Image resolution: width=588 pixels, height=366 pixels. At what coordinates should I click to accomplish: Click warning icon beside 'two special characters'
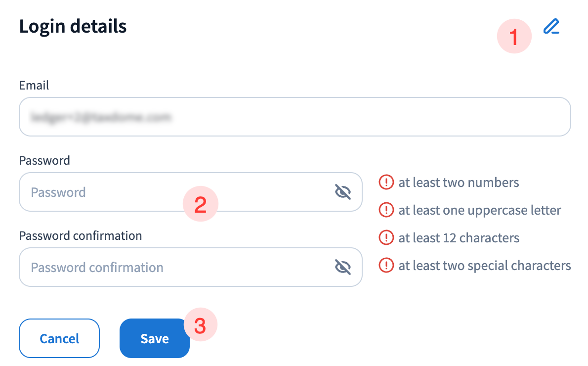point(386,266)
